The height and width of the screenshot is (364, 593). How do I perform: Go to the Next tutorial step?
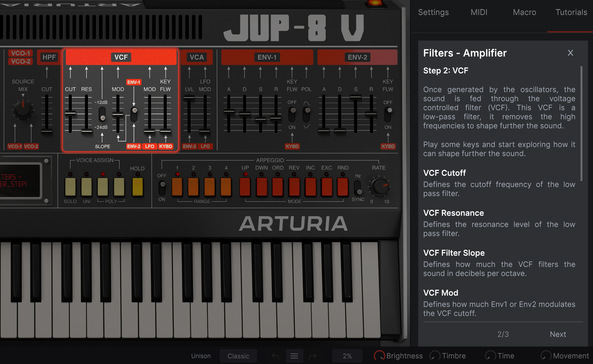tap(558, 334)
